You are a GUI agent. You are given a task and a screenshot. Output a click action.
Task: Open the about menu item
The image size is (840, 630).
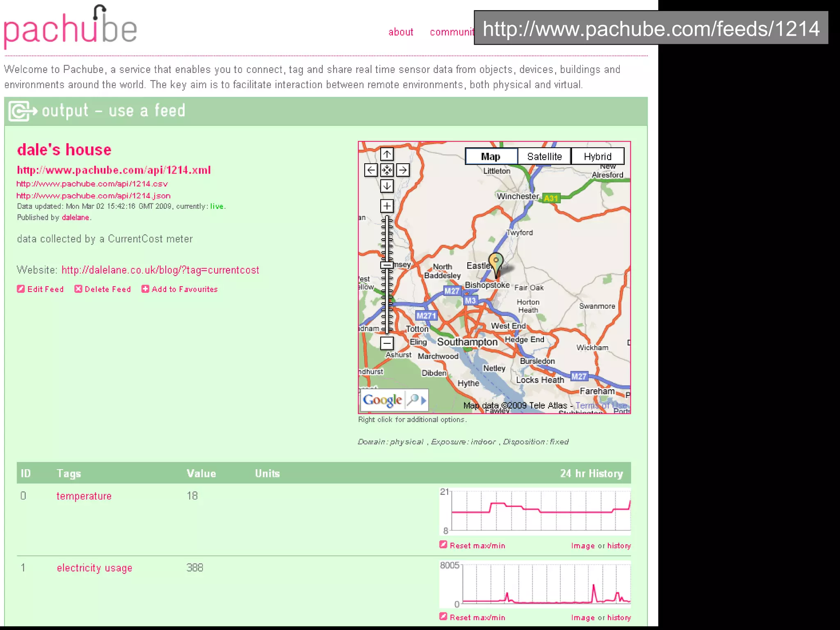(401, 32)
